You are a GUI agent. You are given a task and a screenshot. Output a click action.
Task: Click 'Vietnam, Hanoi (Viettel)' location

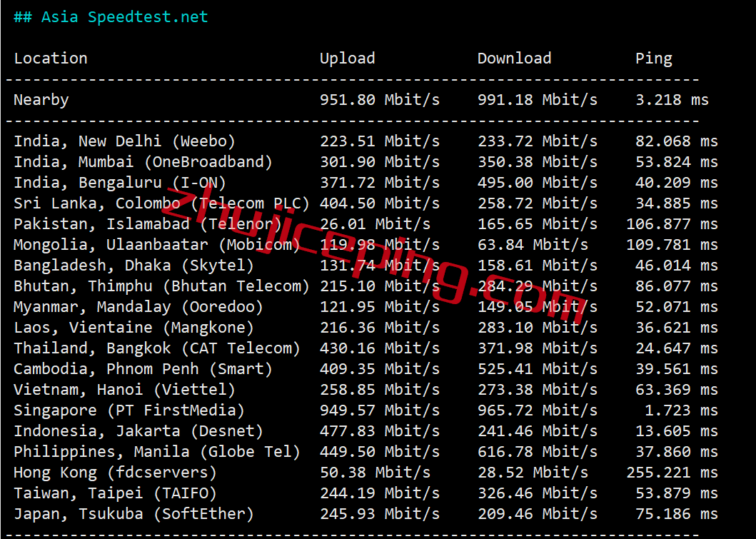pos(124,390)
